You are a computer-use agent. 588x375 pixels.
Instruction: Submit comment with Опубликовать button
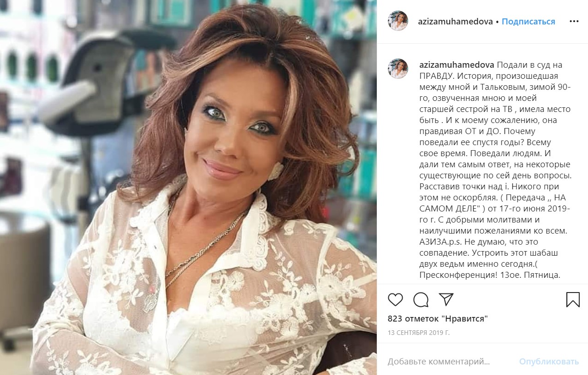click(x=549, y=362)
